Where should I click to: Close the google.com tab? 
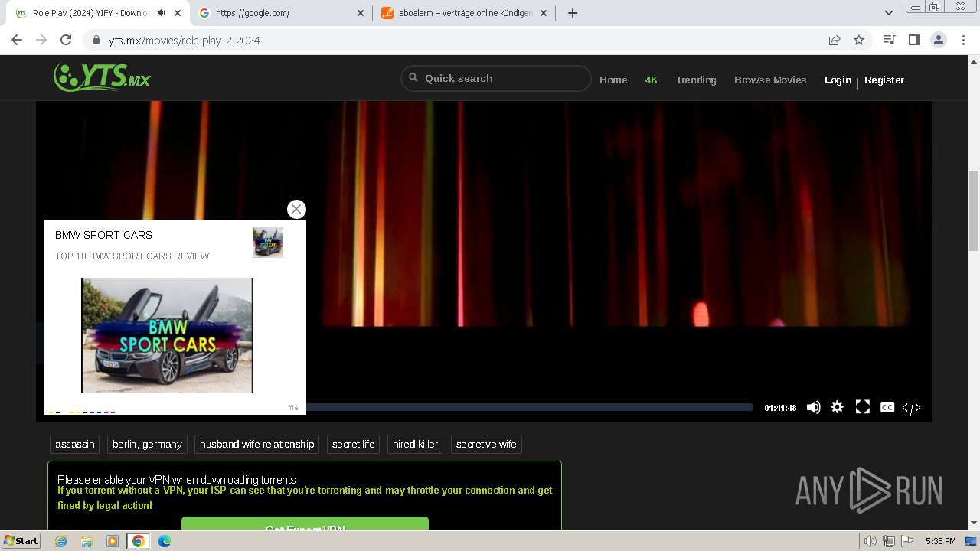click(x=361, y=13)
